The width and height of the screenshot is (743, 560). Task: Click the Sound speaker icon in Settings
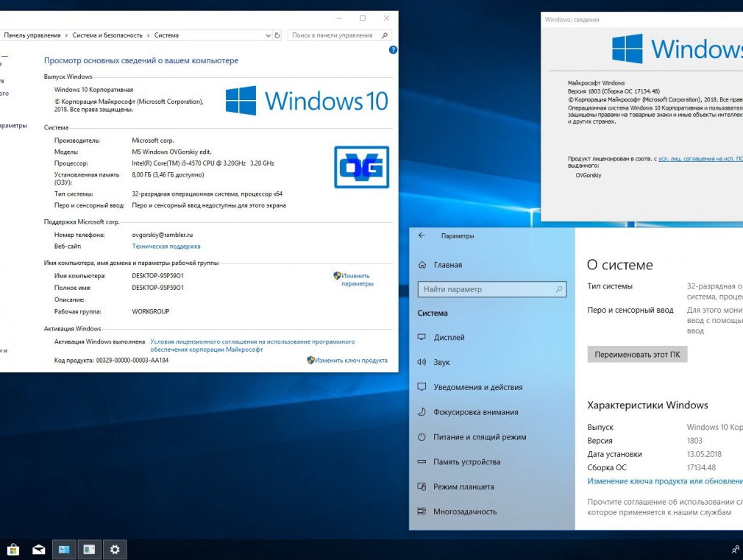tap(422, 362)
